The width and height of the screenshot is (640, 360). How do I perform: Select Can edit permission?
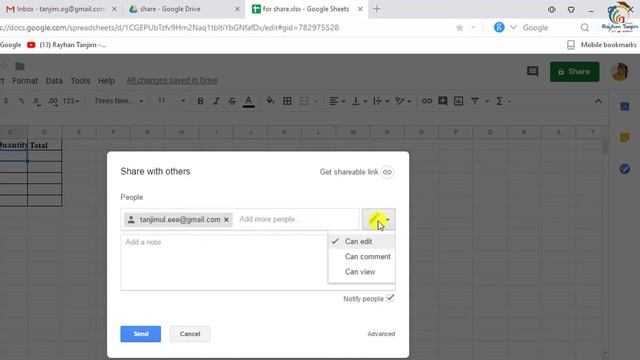coord(362,241)
